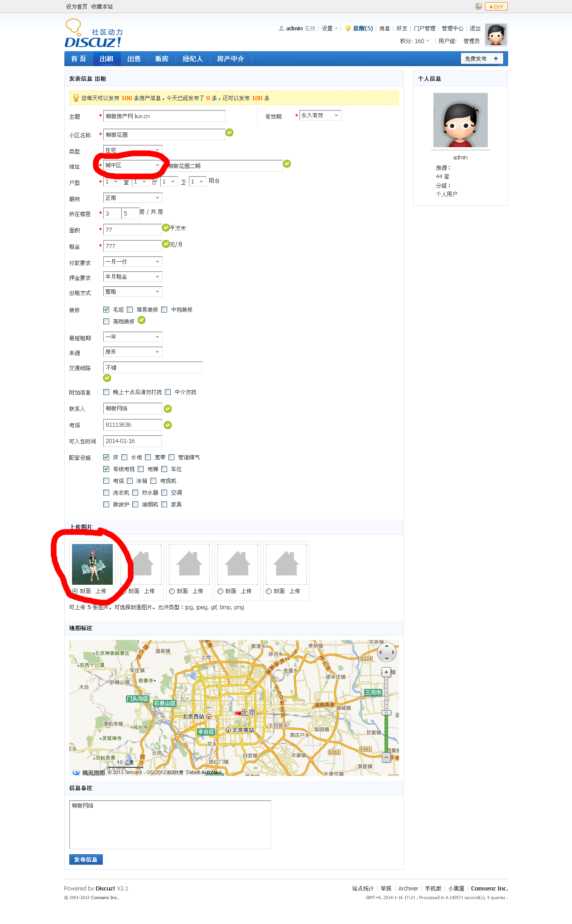This screenshot has height=924, width=572.
Task: Click in the 信息备注 remarks textarea
Action: coord(170,825)
